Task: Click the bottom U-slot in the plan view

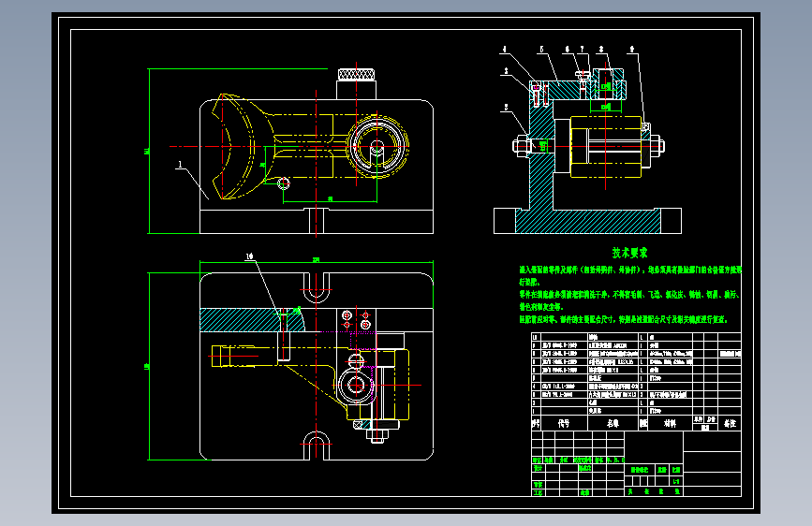Action: coord(316,446)
